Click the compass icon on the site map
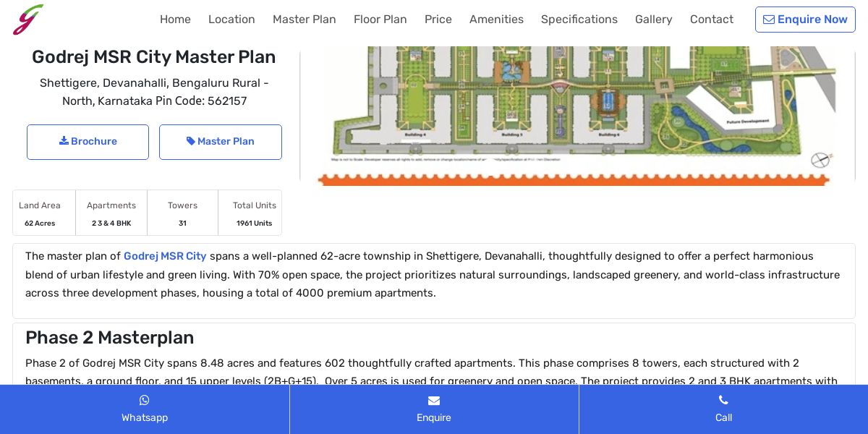Image resolution: width=868 pixels, height=434 pixels. pyautogui.click(x=821, y=160)
